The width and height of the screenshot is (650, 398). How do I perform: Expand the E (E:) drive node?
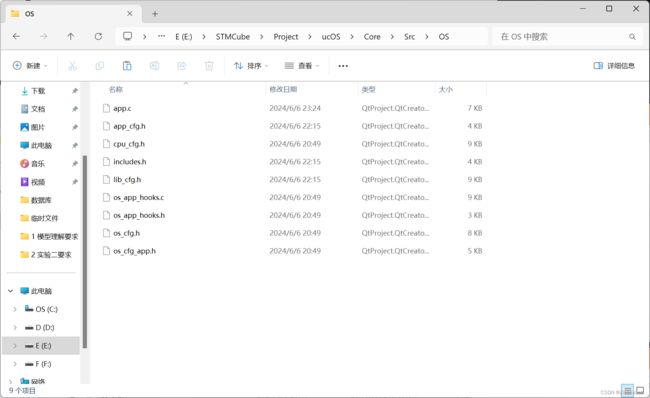point(15,346)
